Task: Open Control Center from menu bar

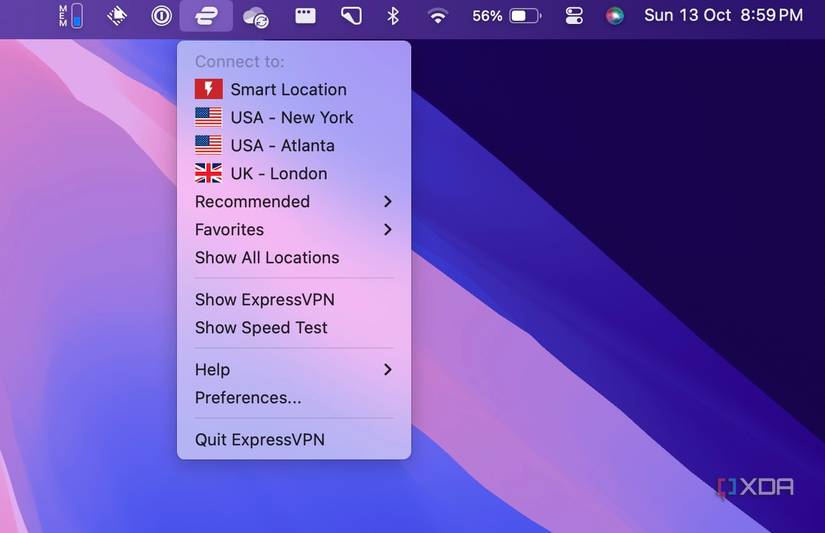Action: click(x=574, y=16)
